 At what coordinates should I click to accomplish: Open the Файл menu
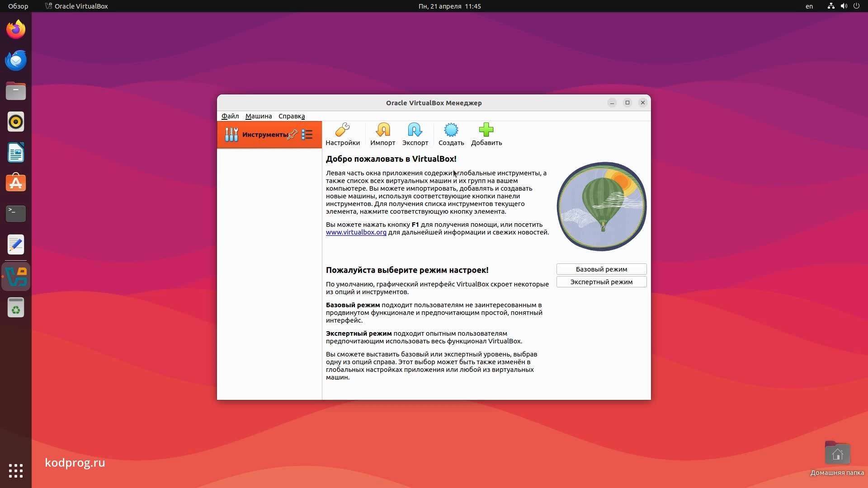[230, 116]
